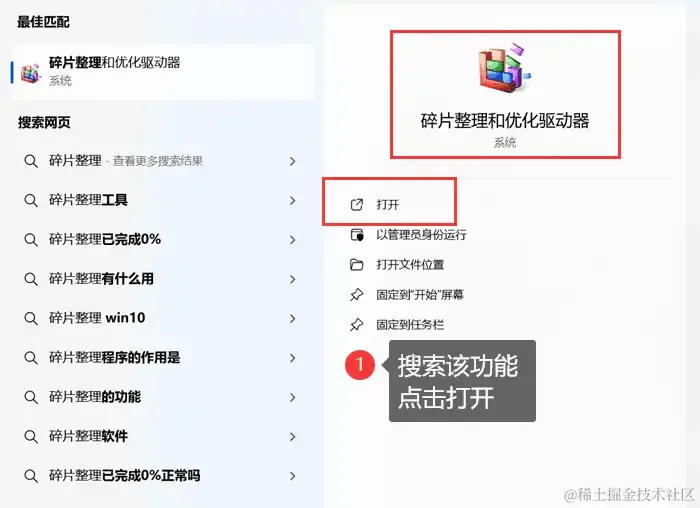The height and width of the screenshot is (508, 700).
Task: Click the pin icon for 固定到任务栏
Action: [356, 325]
